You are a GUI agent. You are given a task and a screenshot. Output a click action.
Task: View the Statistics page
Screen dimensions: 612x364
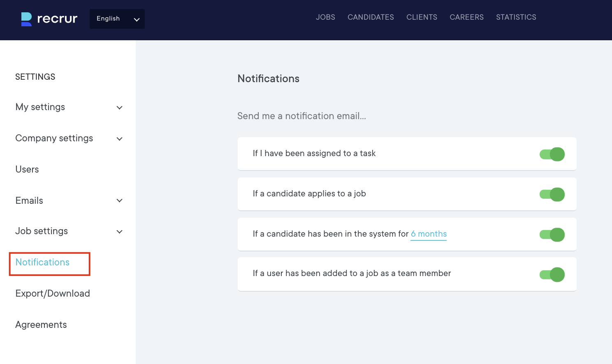click(516, 17)
